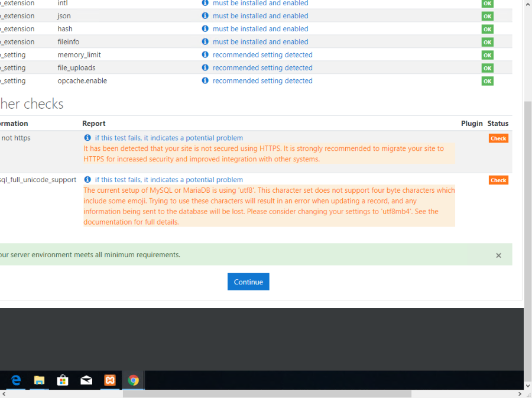Click info icon beside the HTTPS check
This screenshot has width=532, height=398.
[x=87, y=138]
